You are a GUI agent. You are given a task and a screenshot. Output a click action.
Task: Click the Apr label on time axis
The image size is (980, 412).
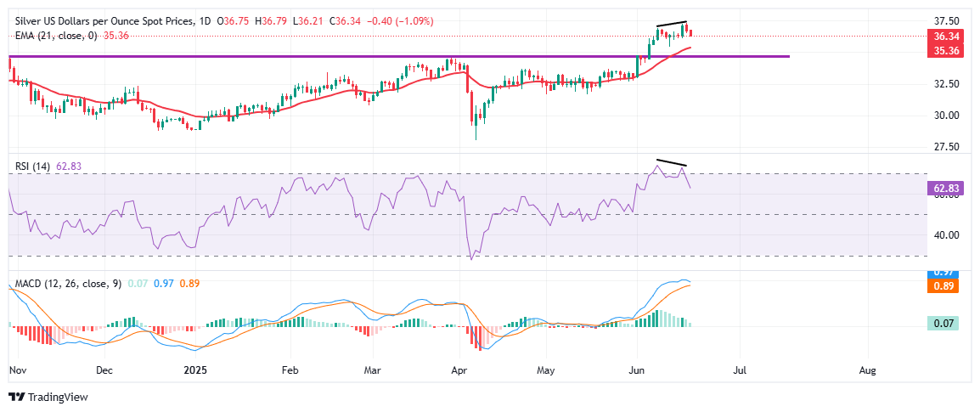459,370
